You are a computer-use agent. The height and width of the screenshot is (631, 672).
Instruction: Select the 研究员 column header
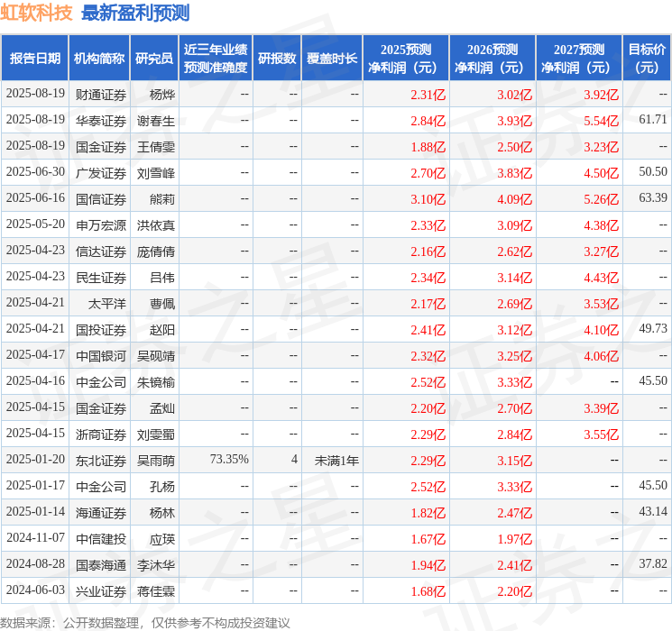[x=154, y=59]
